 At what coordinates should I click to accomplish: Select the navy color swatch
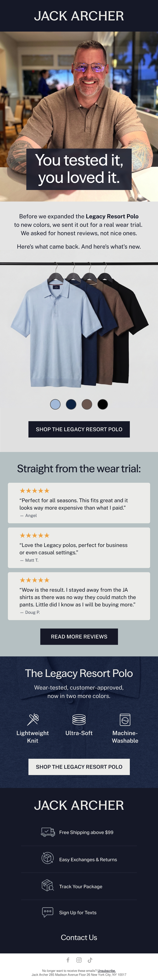pyautogui.click(x=71, y=404)
